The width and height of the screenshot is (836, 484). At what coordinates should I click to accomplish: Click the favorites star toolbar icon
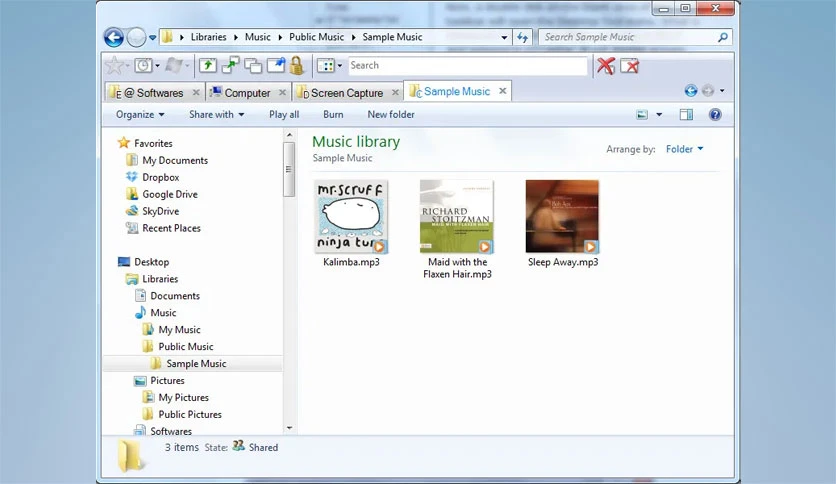click(114, 66)
